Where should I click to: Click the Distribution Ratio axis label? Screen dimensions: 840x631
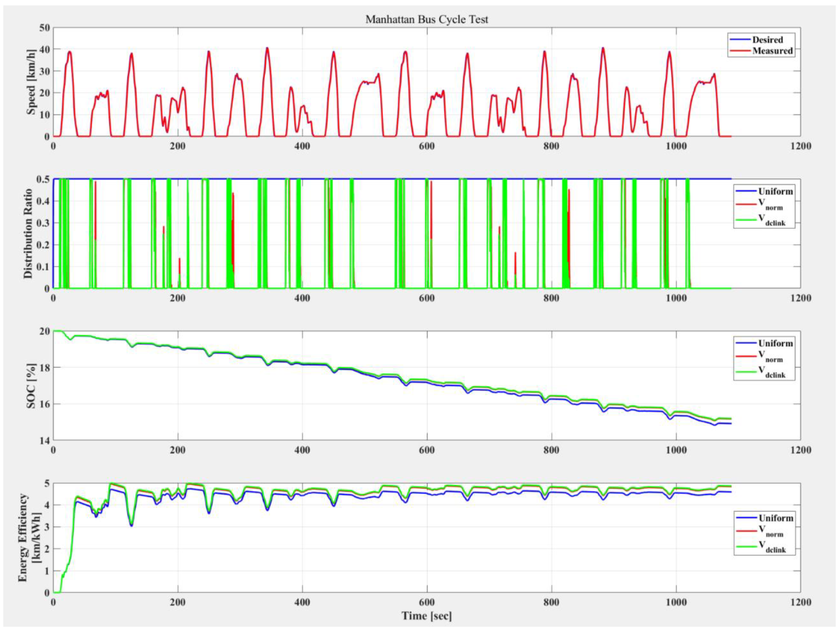click(x=28, y=234)
